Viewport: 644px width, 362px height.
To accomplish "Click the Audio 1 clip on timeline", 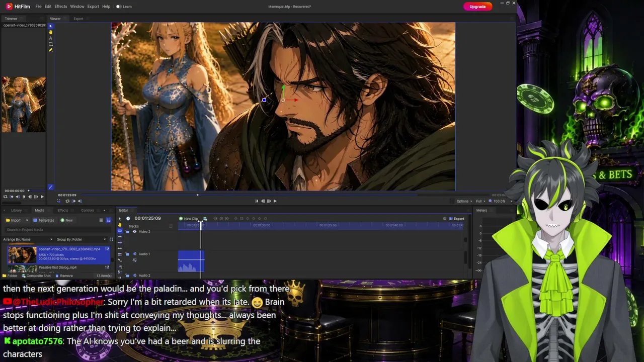I will [x=191, y=261].
